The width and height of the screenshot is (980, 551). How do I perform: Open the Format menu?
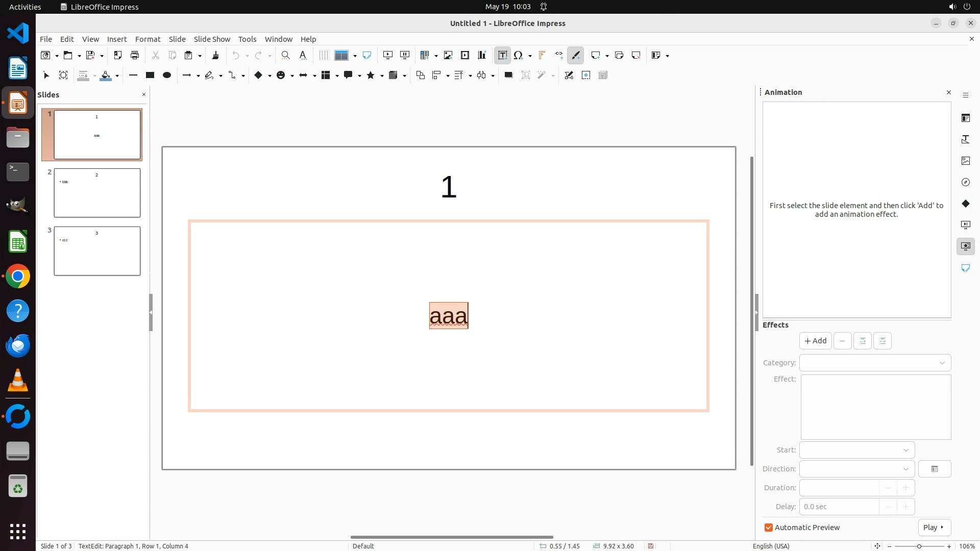click(148, 39)
